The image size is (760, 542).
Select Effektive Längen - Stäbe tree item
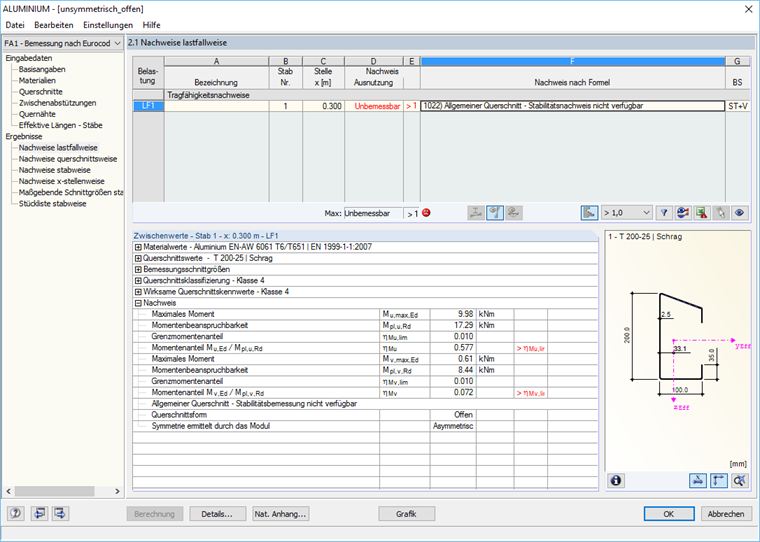click(61, 125)
